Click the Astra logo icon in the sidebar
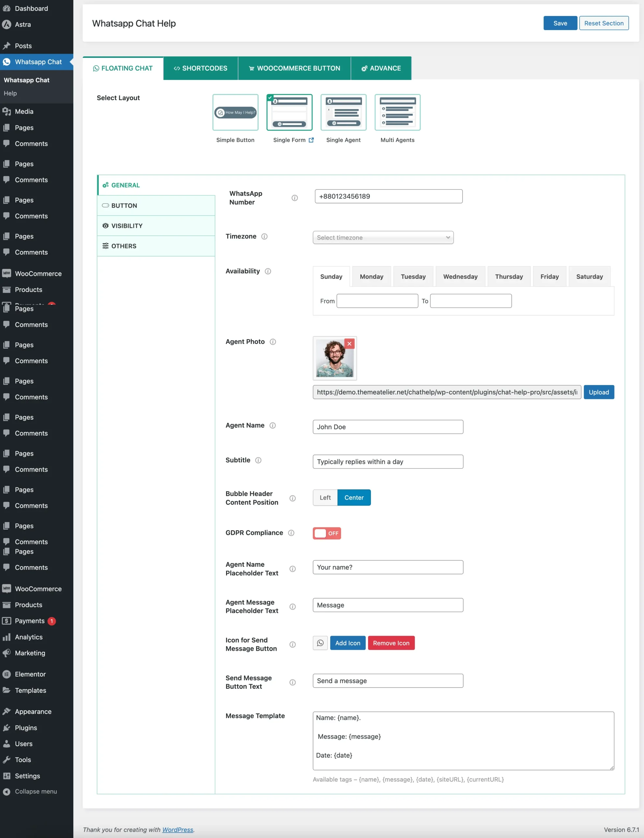The width and height of the screenshot is (644, 838). click(7, 25)
